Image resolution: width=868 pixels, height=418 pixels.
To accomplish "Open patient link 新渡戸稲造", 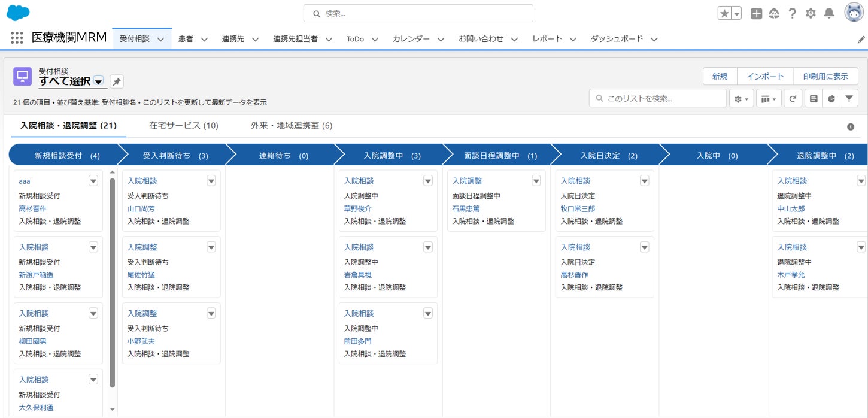I will pyautogui.click(x=36, y=275).
